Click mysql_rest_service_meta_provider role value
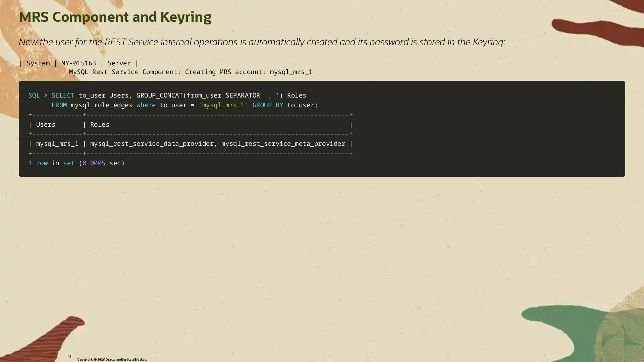 283,144
